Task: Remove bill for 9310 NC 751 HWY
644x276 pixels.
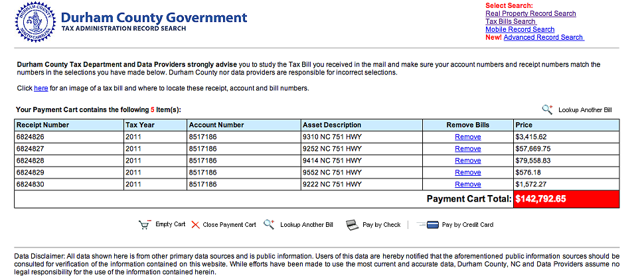Action: 468,137
